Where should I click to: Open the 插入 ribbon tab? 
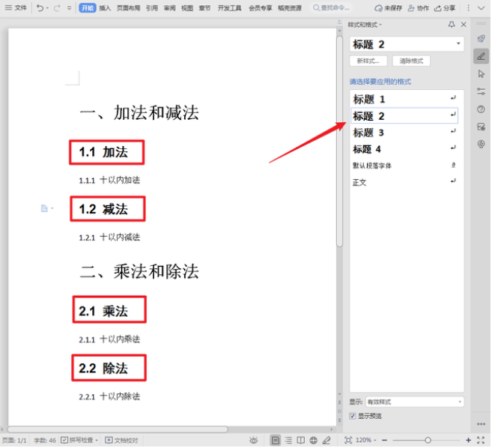pos(105,8)
